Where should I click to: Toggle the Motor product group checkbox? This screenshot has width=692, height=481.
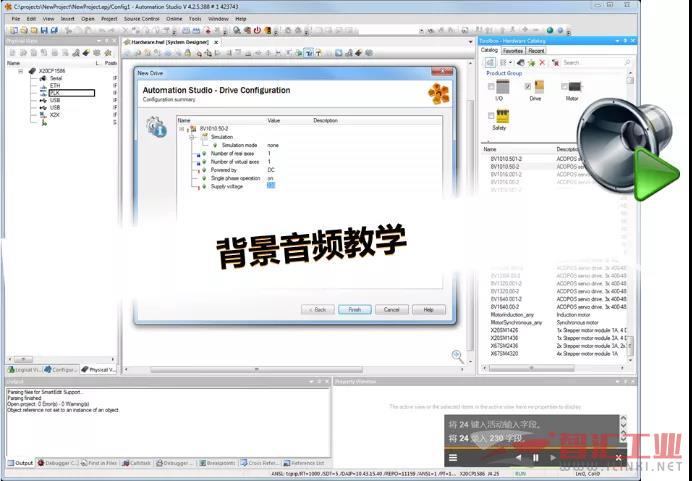pos(564,86)
